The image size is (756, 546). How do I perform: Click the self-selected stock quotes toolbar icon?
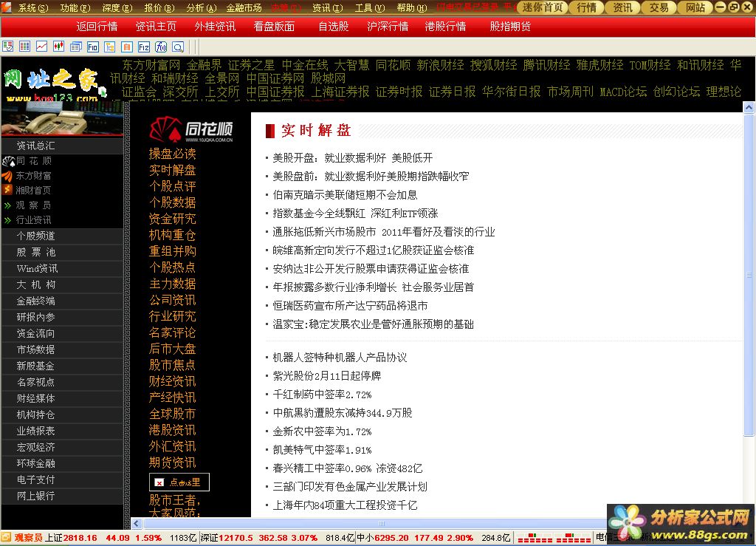[7, 47]
